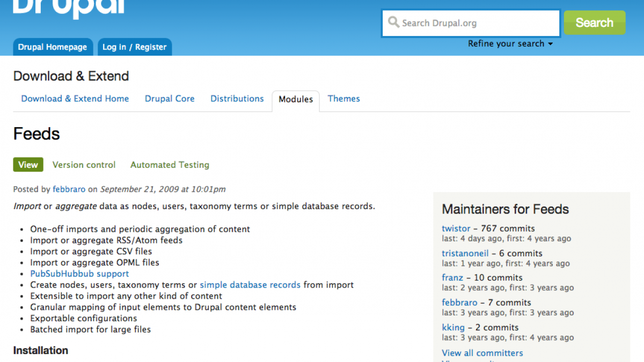This screenshot has width=644, height=362.
Task: Click 'Import or aggregate OPML files' bullet
Action: 95,263
